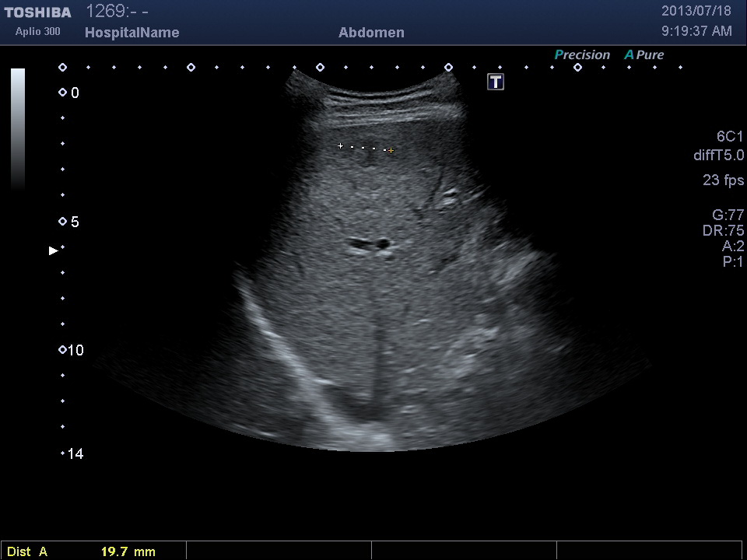Click the TOSHIBA logo

[37, 12]
